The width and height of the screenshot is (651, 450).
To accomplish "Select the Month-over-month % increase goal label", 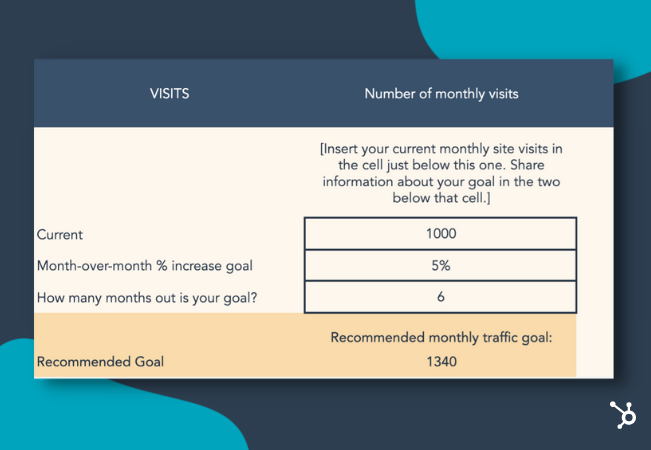I will [144, 266].
